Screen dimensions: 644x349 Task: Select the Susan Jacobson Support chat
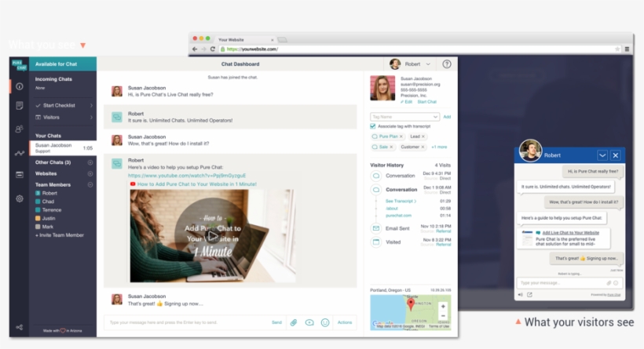coord(63,148)
